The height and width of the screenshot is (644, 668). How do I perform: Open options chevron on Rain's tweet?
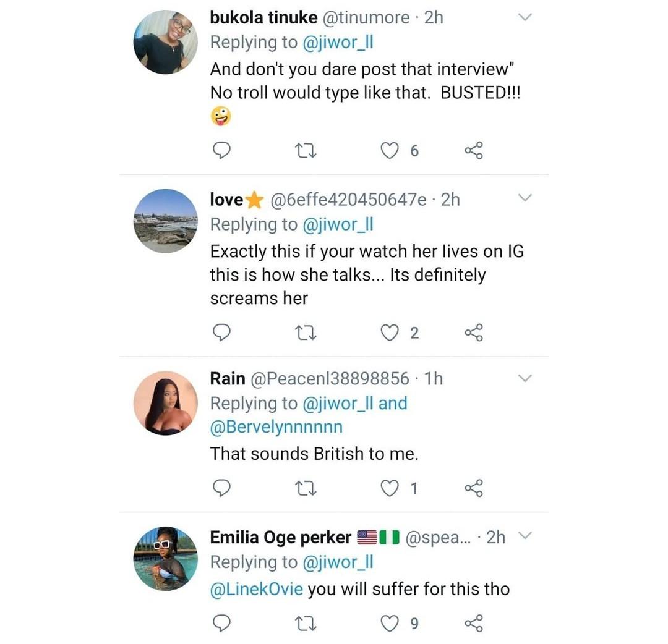click(x=525, y=378)
